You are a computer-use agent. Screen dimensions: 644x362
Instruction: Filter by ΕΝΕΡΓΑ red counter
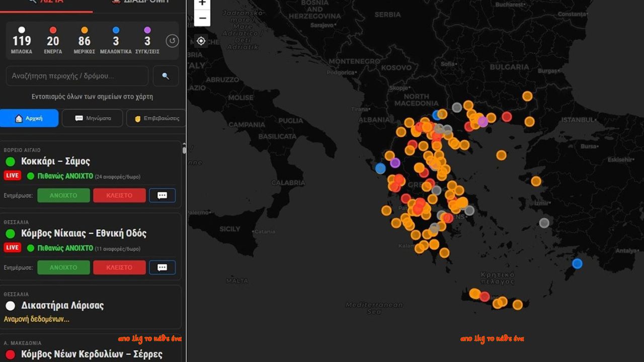(x=53, y=41)
